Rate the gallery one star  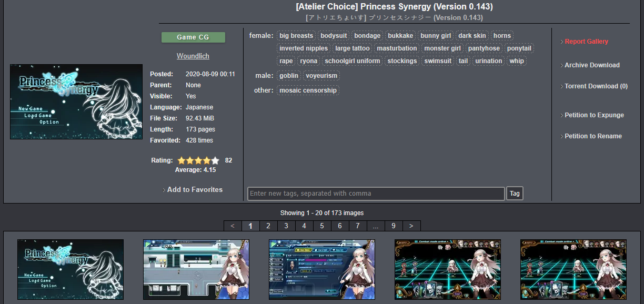click(x=182, y=160)
